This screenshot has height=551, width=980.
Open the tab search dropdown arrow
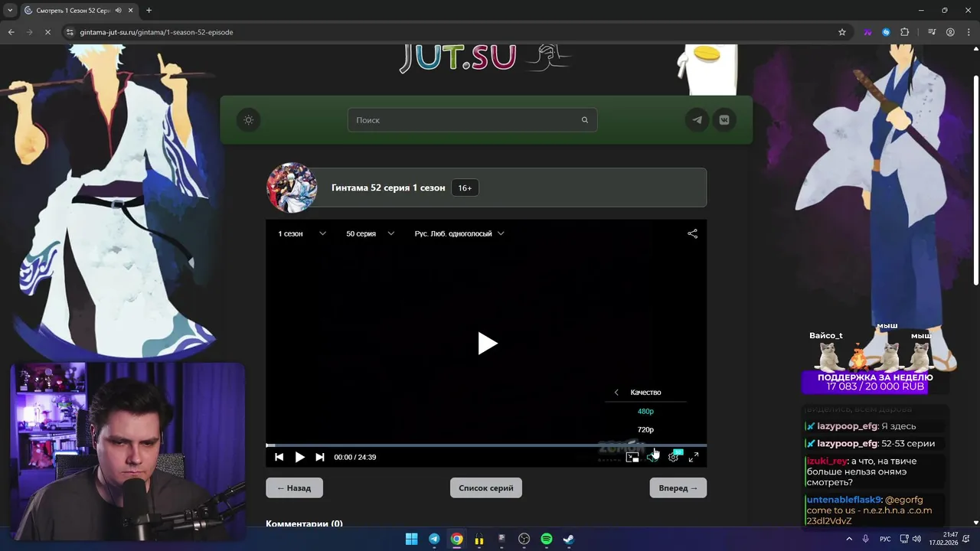(10, 10)
